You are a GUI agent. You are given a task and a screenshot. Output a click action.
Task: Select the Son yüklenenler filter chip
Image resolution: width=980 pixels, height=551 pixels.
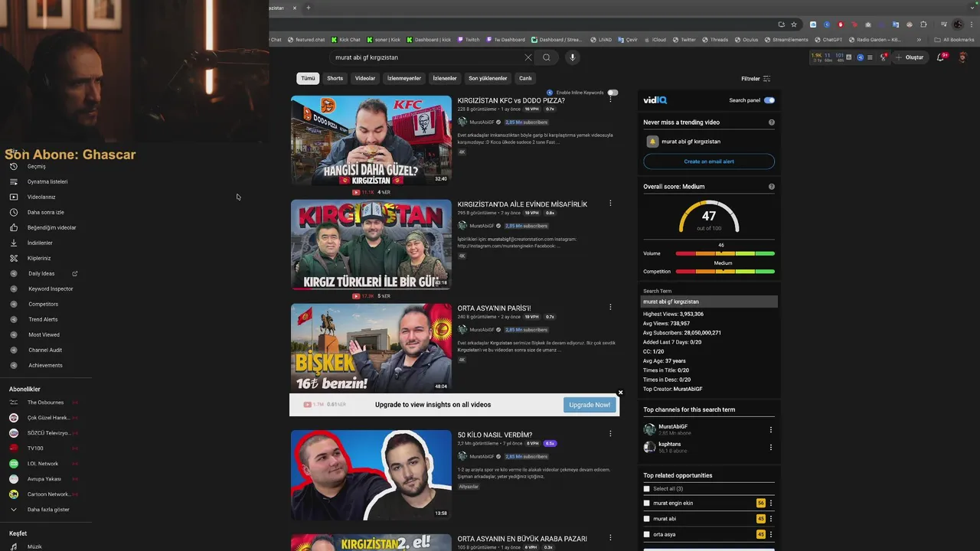coord(488,78)
